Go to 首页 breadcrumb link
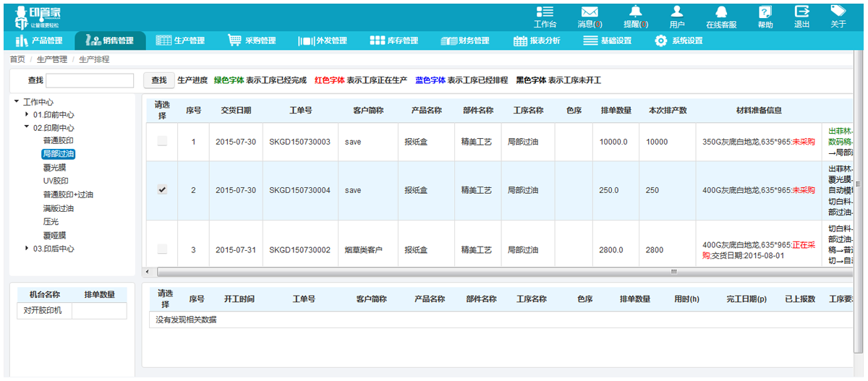The image size is (868, 381). click(x=17, y=59)
